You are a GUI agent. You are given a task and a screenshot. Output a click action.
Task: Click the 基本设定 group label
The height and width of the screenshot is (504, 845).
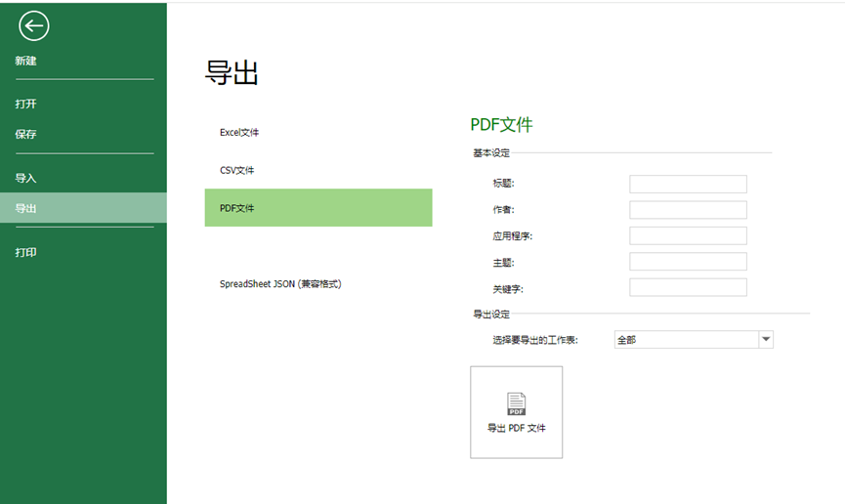[x=491, y=153]
